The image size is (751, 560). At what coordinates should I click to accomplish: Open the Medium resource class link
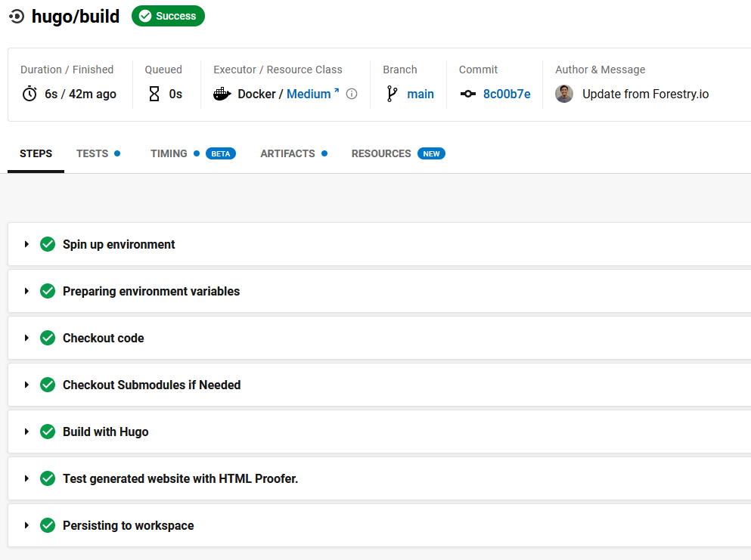pos(313,94)
